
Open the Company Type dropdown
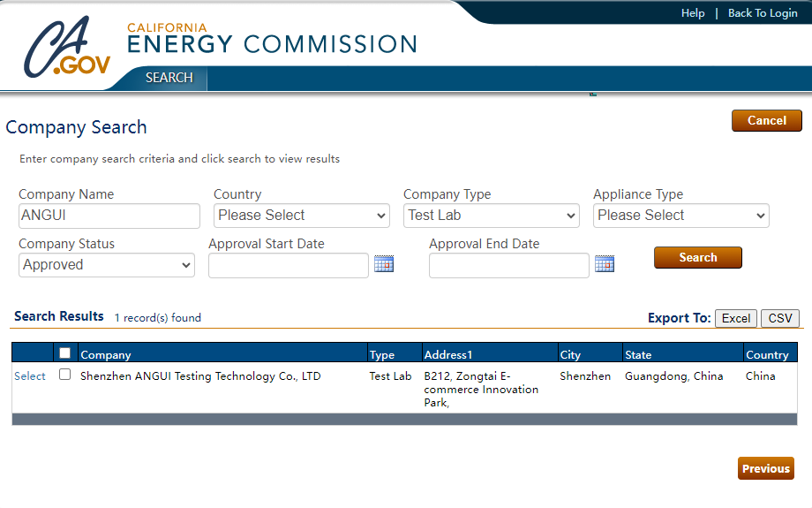(492, 216)
